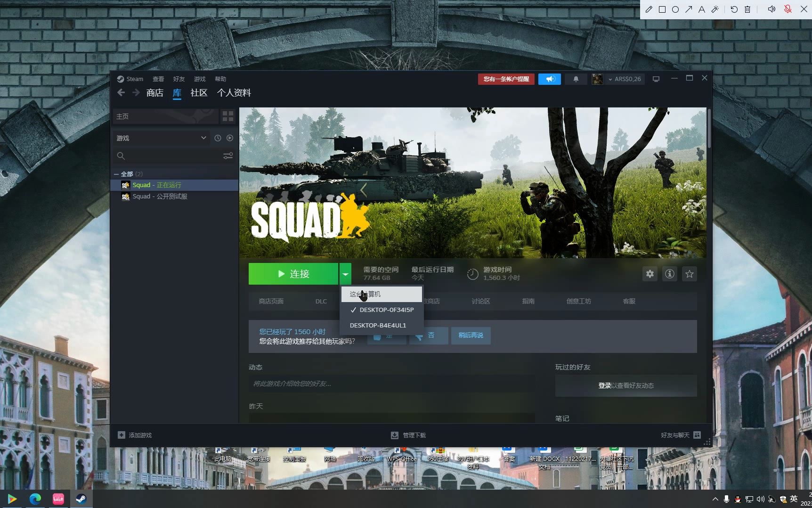Screen dimensions: 812x508
Task: Undo the last annotation
Action: (x=734, y=9)
